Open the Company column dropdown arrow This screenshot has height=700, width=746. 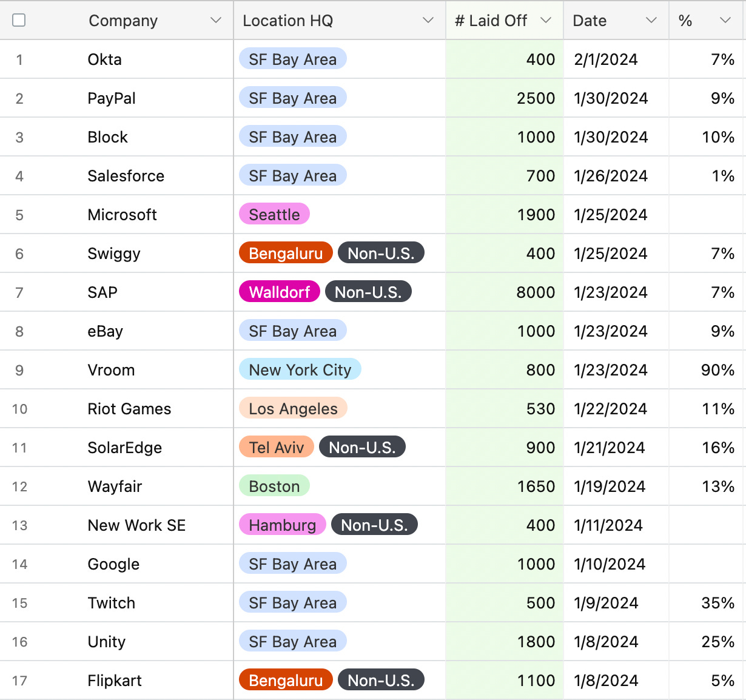click(215, 20)
